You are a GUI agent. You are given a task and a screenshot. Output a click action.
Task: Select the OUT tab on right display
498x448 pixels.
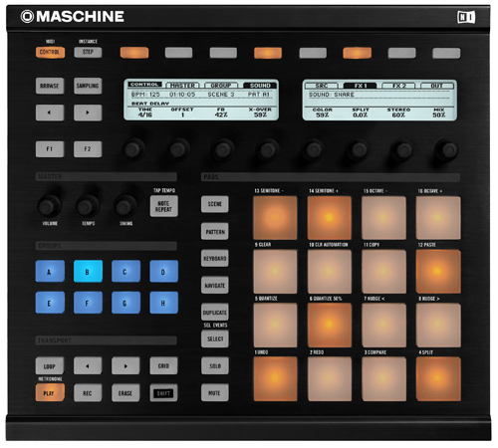(437, 86)
